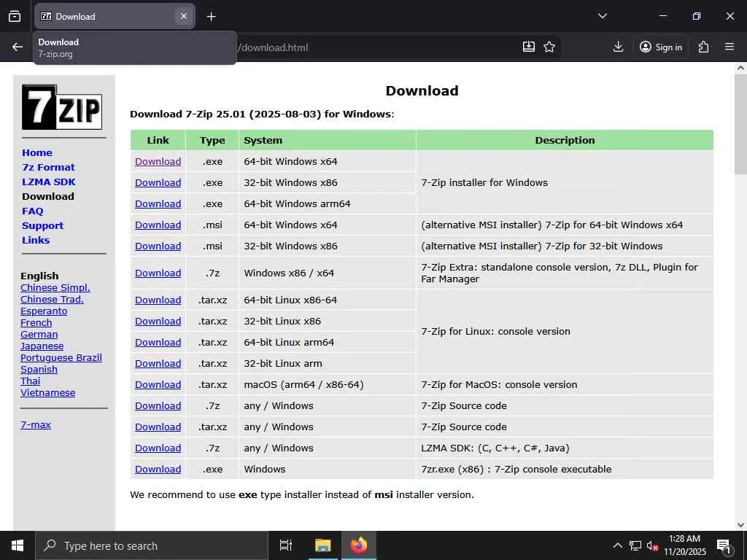The height and width of the screenshot is (560, 747).
Task: Download the .msi for 64-bit Windows x64
Action: pos(158,225)
